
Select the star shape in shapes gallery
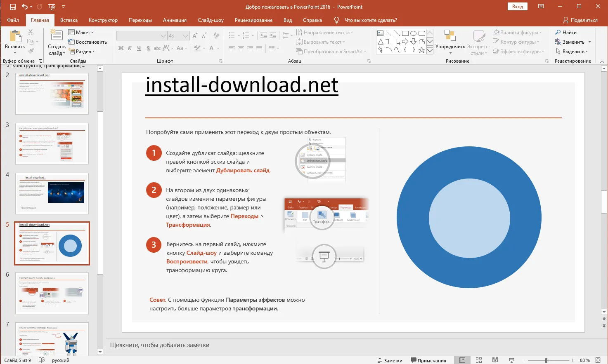pyautogui.click(x=421, y=50)
